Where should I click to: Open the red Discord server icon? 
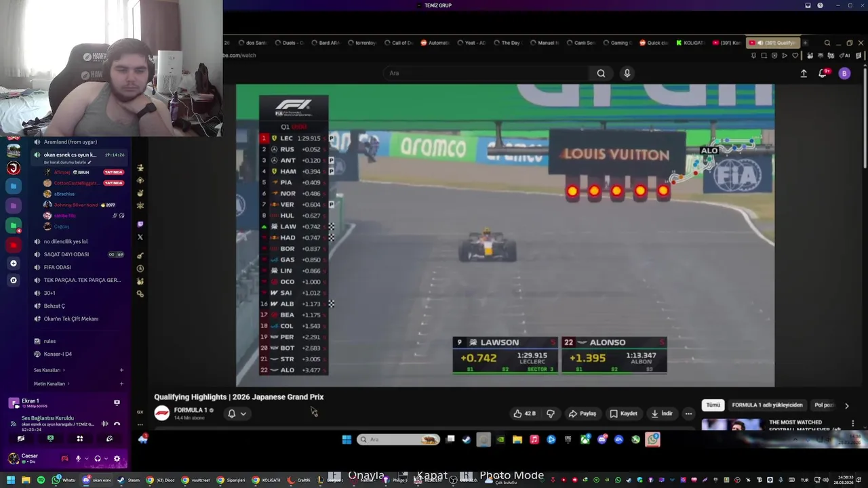(14, 245)
